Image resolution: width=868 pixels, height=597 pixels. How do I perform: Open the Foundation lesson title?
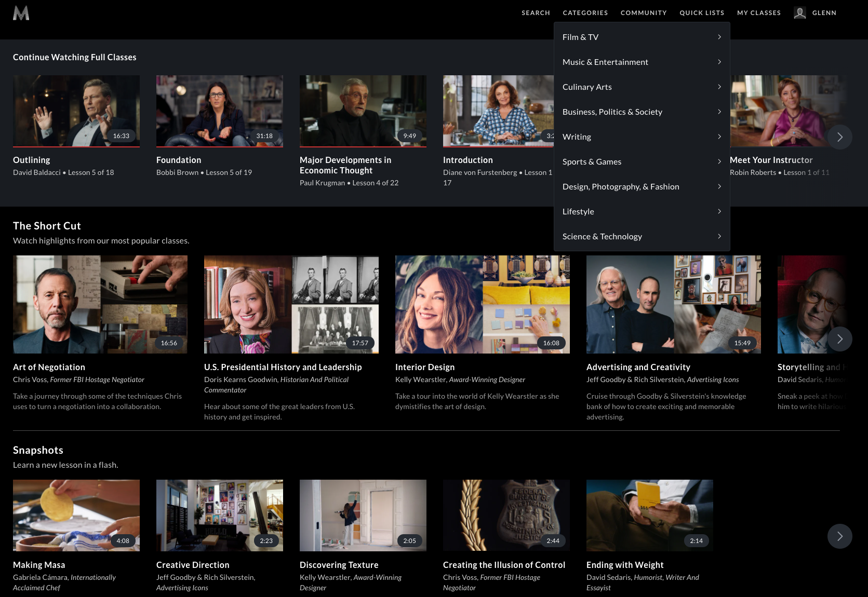pyautogui.click(x=179, y=160)
